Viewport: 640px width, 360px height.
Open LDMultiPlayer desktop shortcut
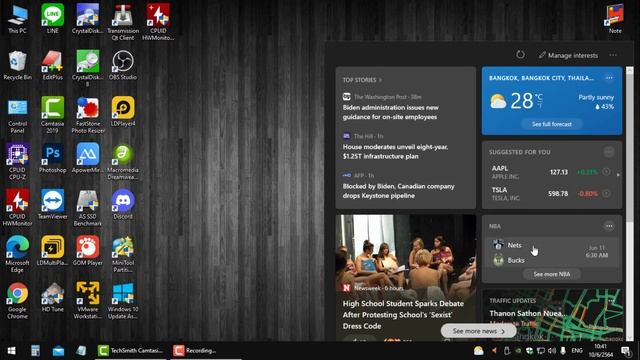(53, 251)
